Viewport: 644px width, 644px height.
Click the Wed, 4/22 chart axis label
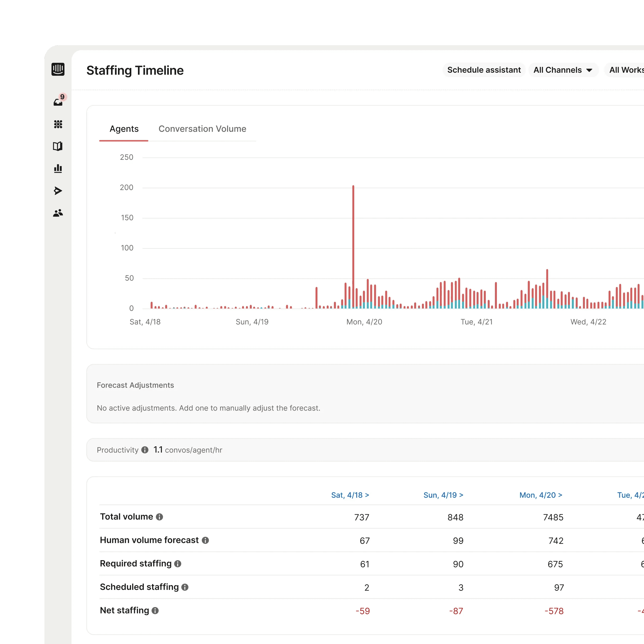click(x=588, y=322)
